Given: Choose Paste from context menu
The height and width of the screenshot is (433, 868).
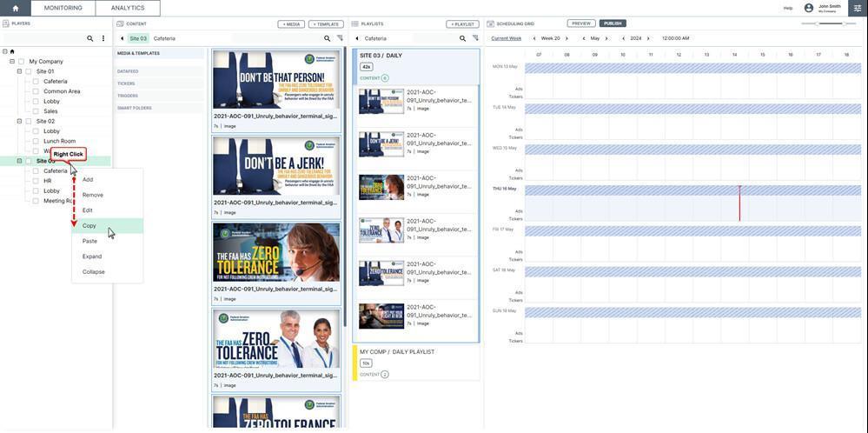Looking at the screenshot, I should [108, 242].
